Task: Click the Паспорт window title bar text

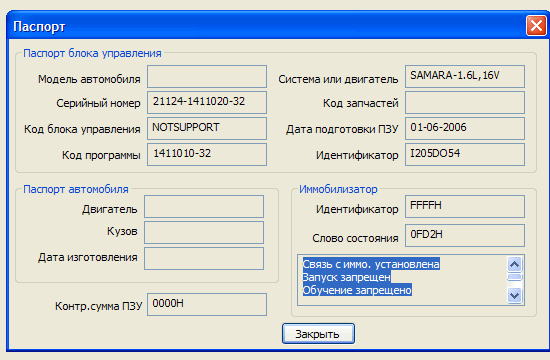Action: pos(39,27)
